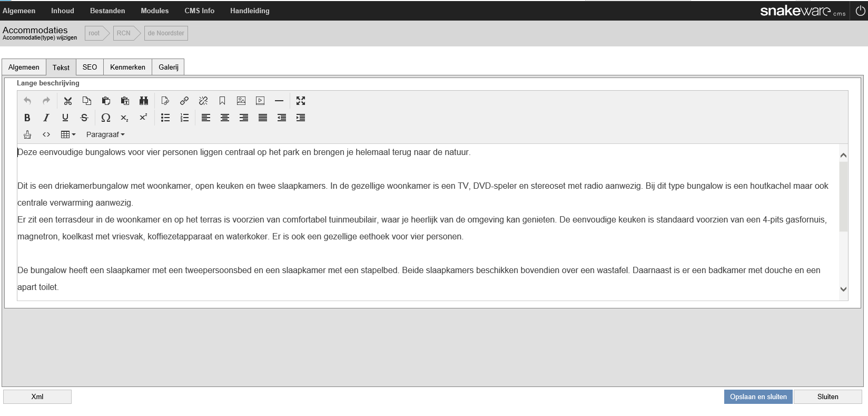Insert hyperlink with the chain icon
This screenshot has height=416, width=868.
click(x=184, y=101)
